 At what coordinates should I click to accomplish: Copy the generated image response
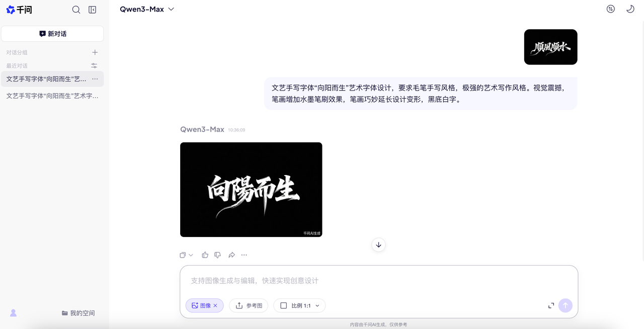[x=183, y=255]
